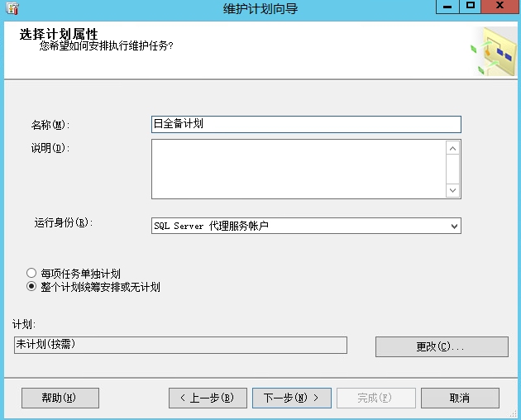This screenshot has height=420, width=521.
Task: Open the 运行身份 dropdown list
Action: click(305, 226)
